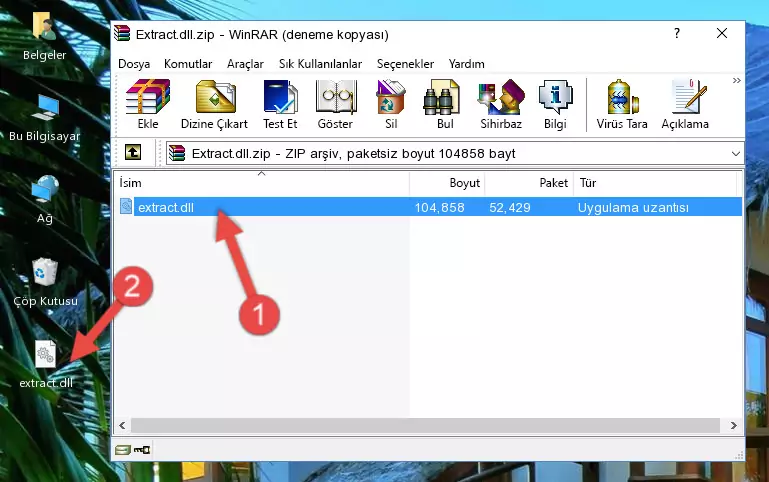Screen dimensions: 769x482
Task: Open the Dosya menu
Action: pos(134,64)
